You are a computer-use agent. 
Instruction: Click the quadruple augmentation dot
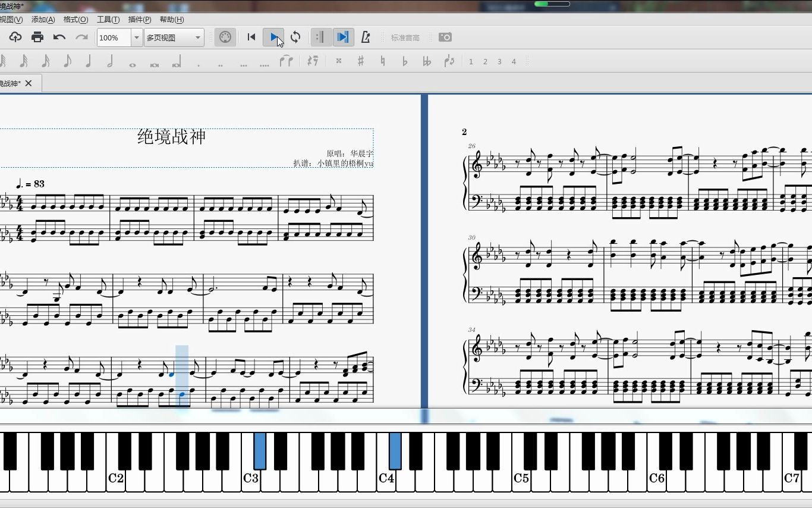pos(265,64)
